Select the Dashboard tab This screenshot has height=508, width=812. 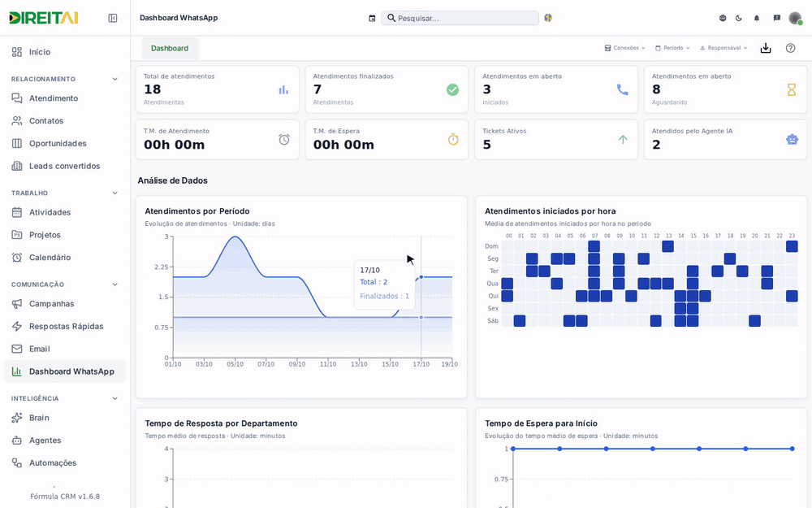tap(170, 48)
